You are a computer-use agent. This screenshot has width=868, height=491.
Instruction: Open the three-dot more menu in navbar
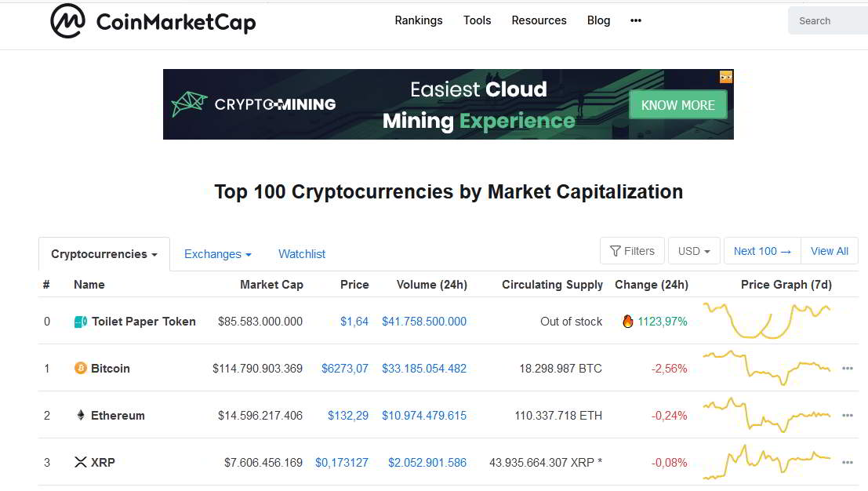coord(635,20)
